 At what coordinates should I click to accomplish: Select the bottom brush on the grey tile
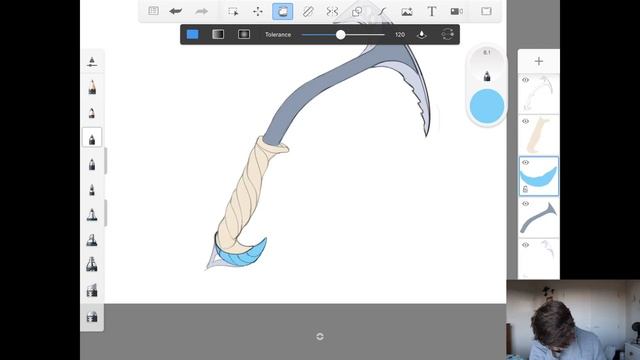click(92, 316)
